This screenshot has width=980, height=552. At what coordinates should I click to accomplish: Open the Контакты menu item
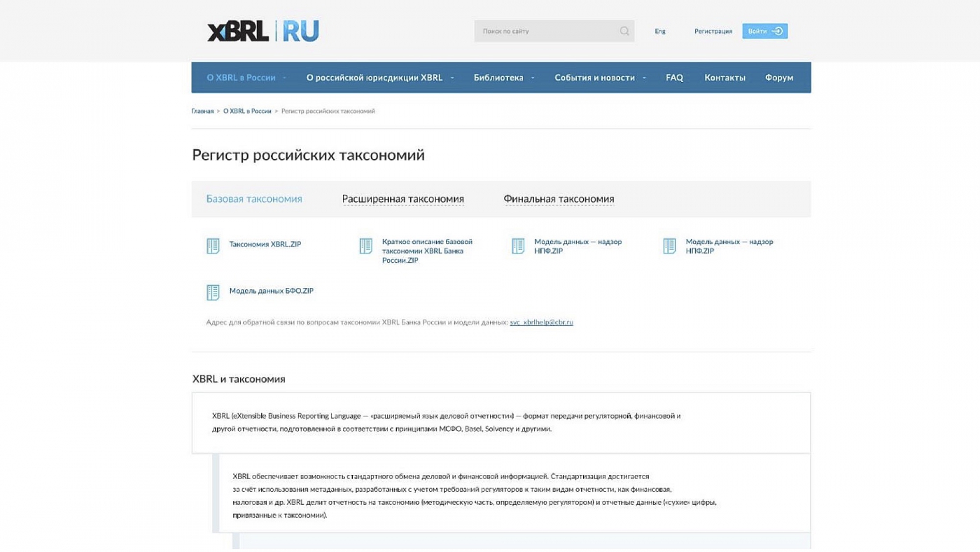(x=725, y=78)
